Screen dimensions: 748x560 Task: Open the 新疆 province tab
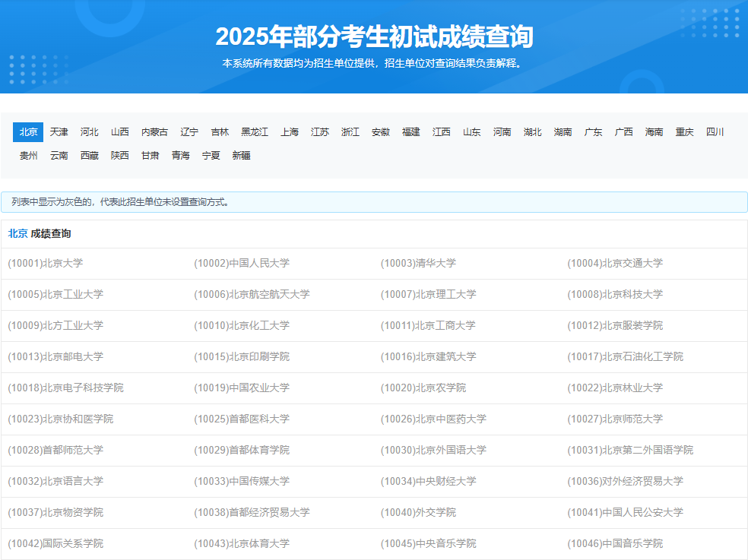tap(242, 156)
